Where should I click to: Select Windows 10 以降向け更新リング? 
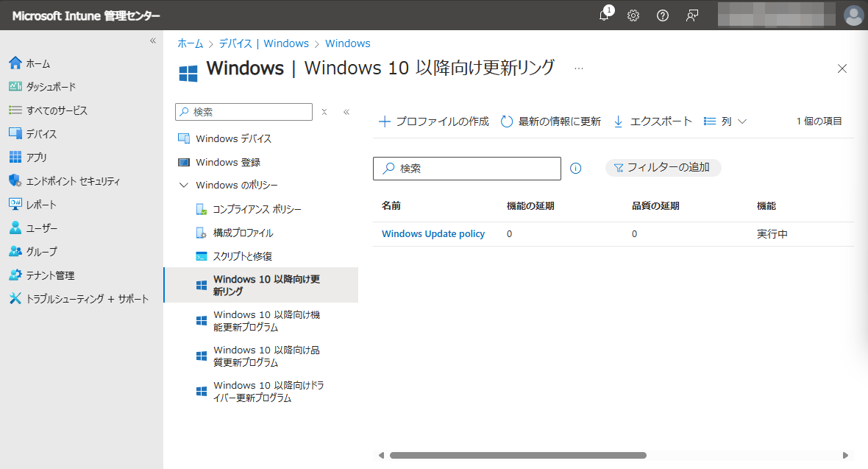261,285
